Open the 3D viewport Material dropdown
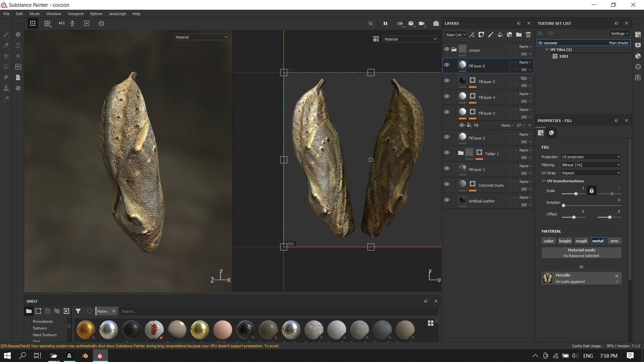This screenshot has width=644, height=362. (x=201, y=37)
